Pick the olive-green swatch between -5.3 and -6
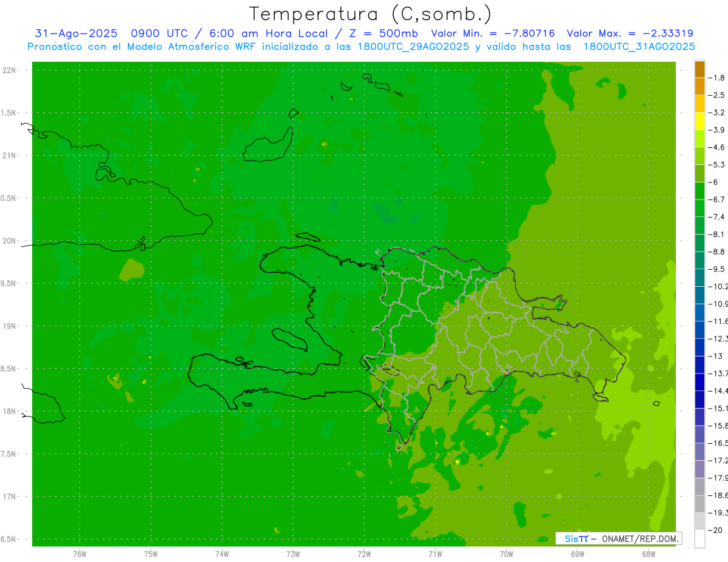728x562 pixels. [699, 173]
